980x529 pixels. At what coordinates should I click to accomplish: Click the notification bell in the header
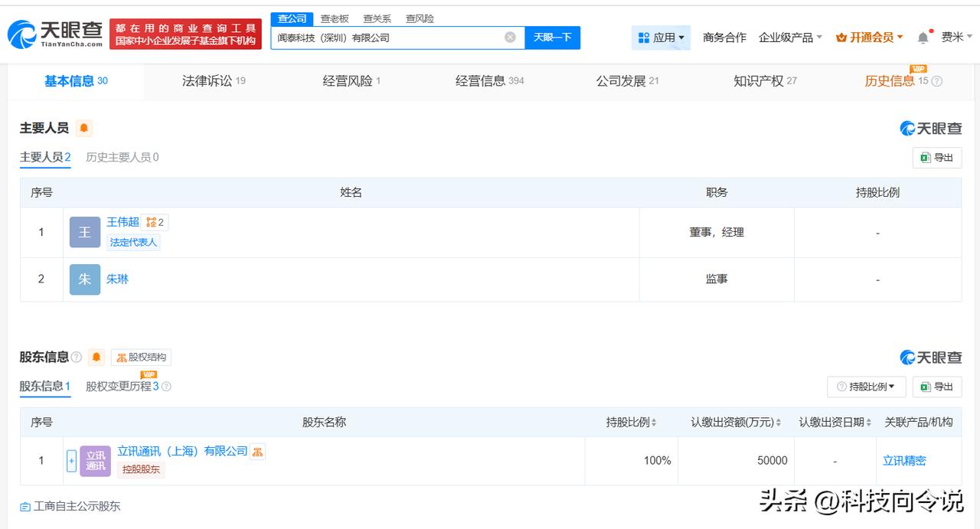923,38
